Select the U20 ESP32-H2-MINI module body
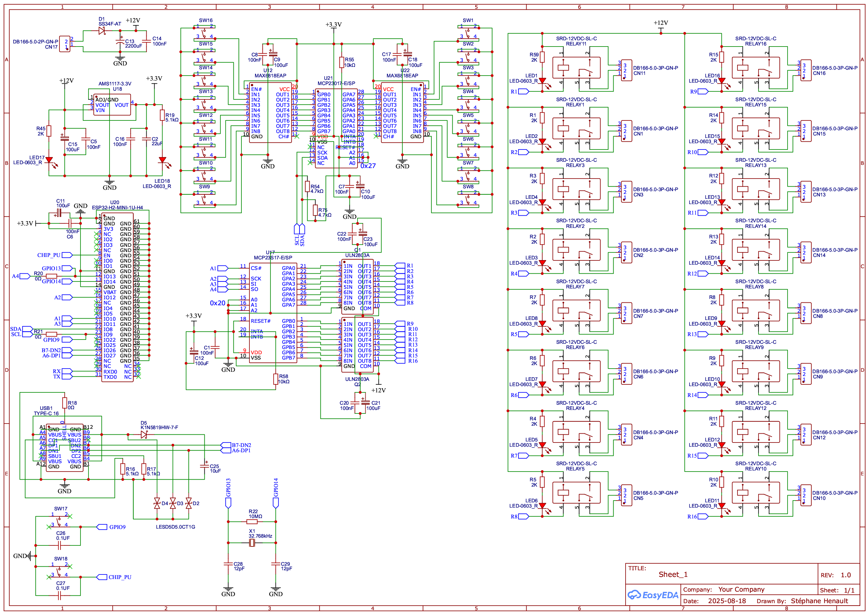This screenshot has height=614, width=868. [x=117, y=297]
